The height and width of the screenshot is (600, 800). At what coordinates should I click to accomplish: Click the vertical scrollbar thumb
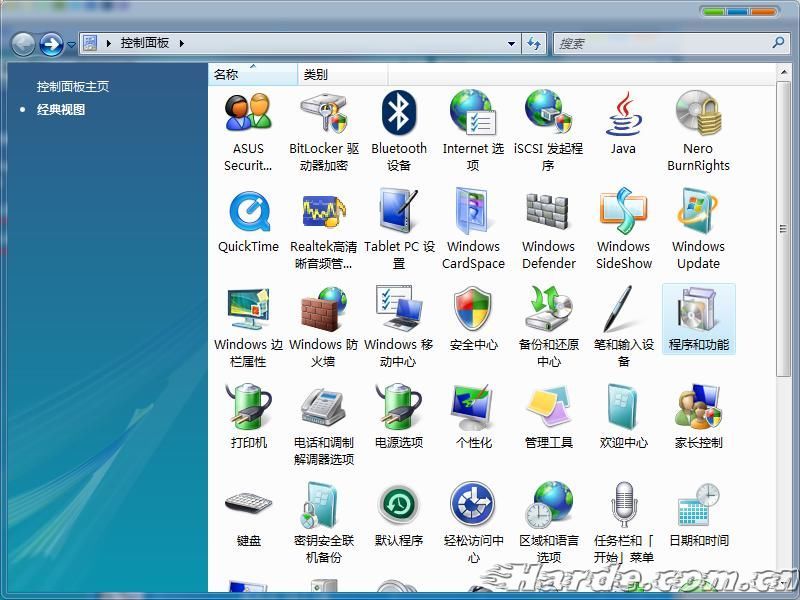784,230
